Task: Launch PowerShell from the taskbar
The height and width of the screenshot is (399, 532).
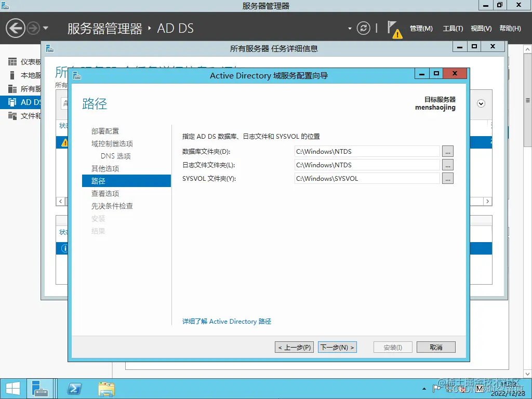Action: tap(74, 389)
